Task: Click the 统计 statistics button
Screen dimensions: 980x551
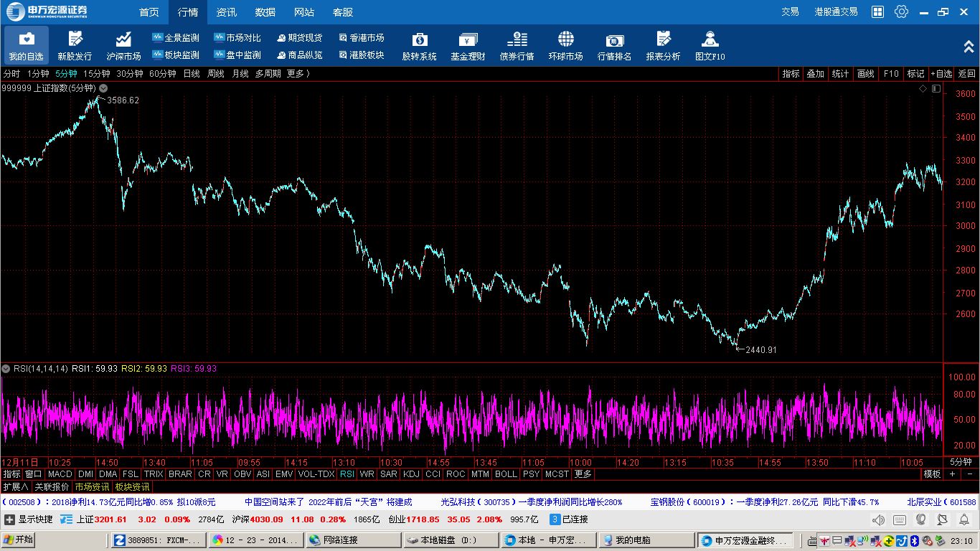Action: click(x=840, y=73)
